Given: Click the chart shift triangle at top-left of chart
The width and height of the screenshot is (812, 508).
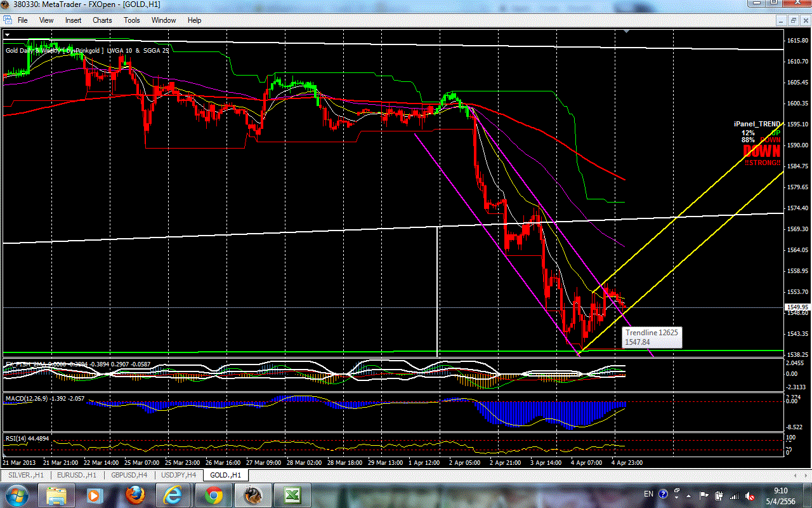Looking at the screenshot, I should tap(7, 34).
